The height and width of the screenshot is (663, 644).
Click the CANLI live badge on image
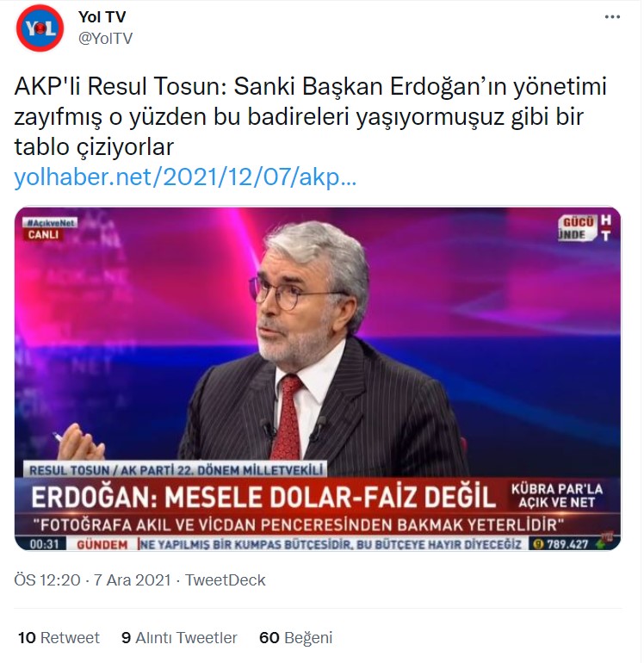[43, 235]
